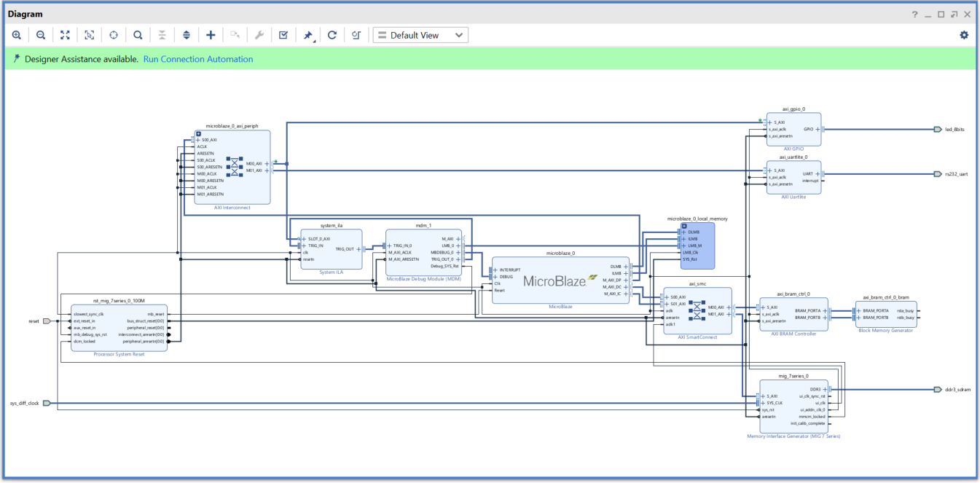Click the rs232_uart external output port
The height and width of the screenshot is (483, 980).
[938, 174]
